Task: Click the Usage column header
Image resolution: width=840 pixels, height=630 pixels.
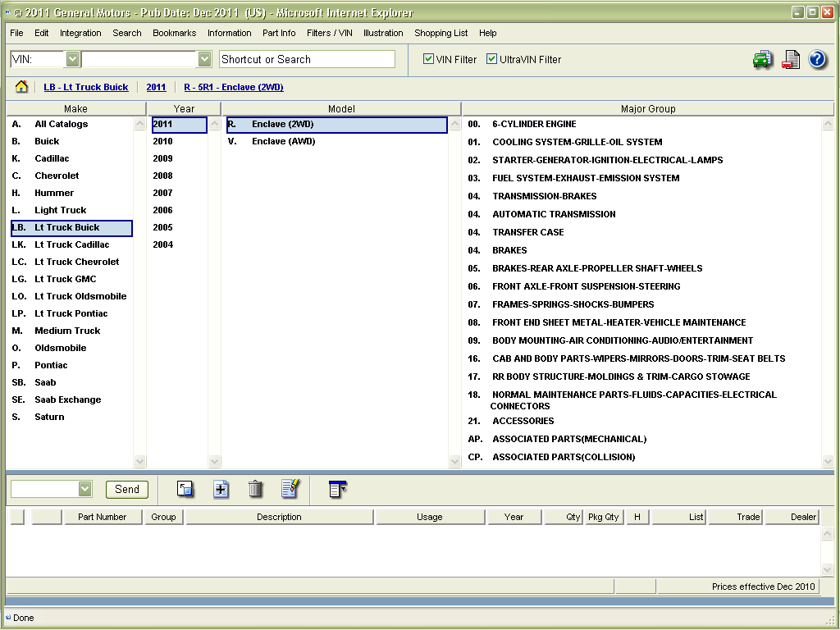Action: click(x=430, y=517)
